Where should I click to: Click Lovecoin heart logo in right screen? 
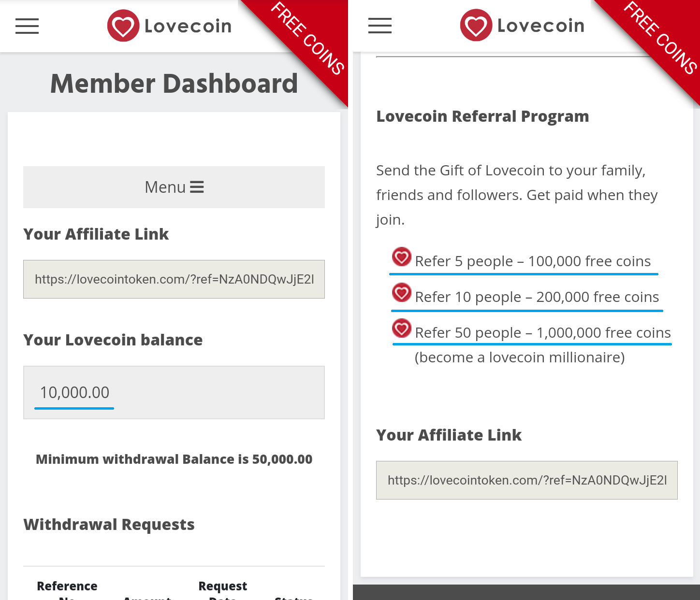point(476,25)
